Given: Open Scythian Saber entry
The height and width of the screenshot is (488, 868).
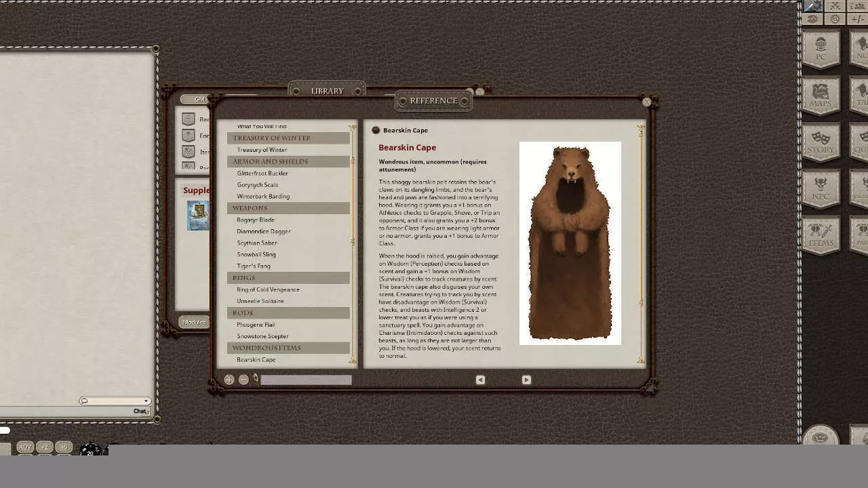Looking at the screenshot, I should click(x=257, y=243).
